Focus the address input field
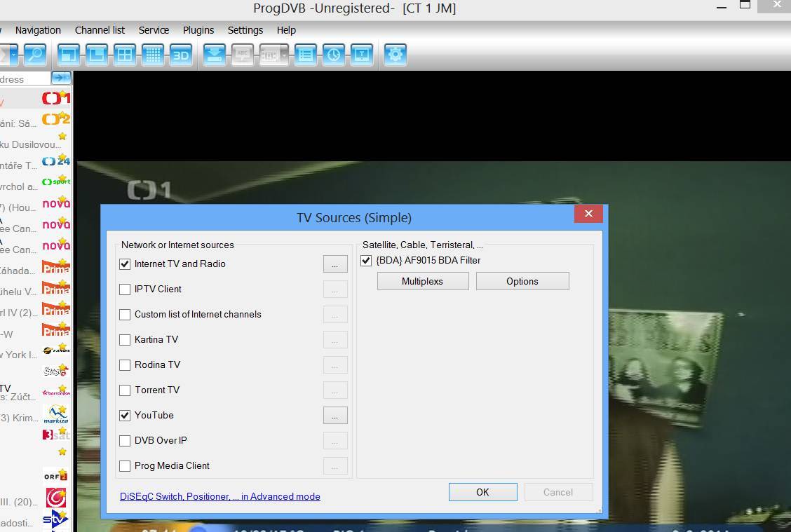 point(25,79)
